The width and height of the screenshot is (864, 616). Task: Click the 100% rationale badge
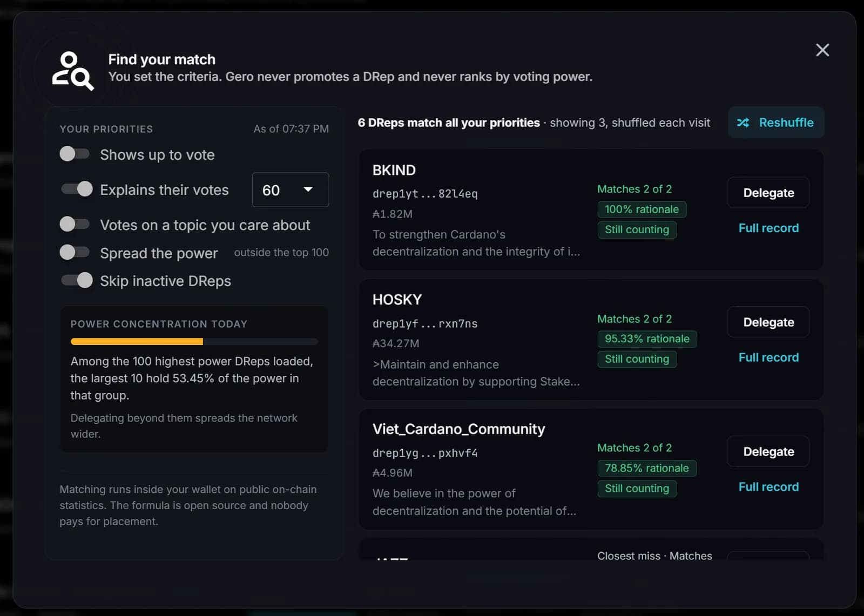[x=642, y=209]
